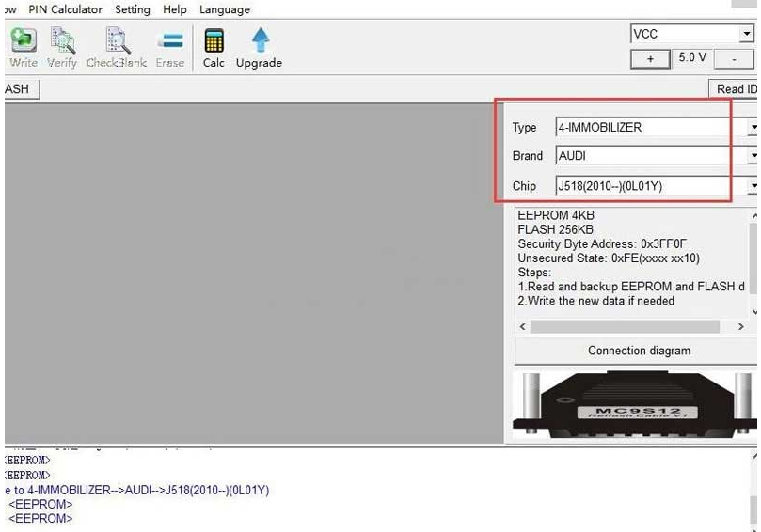Open the Brand AUDI combo box
Viewport: 761px width, 532px height.
(657, 156)
